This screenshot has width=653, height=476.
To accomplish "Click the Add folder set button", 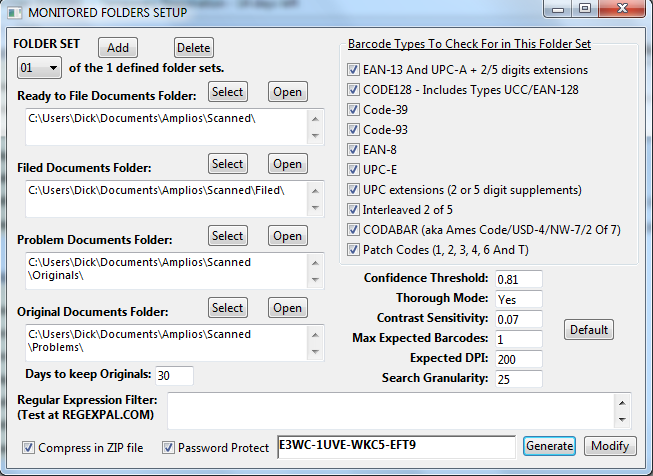I will tap(118, 48).
